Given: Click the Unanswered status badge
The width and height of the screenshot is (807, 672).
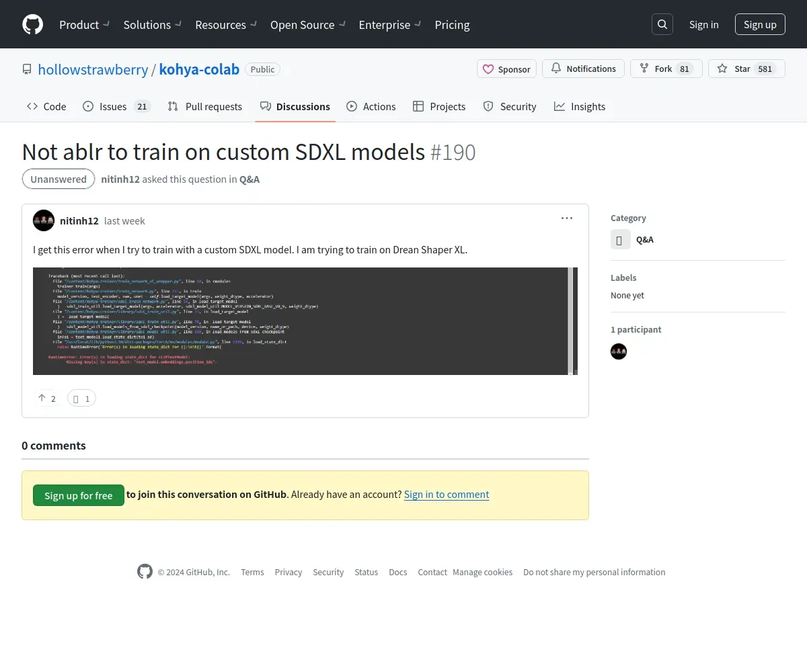Looking at the screenshot, I should coord(59,179).
